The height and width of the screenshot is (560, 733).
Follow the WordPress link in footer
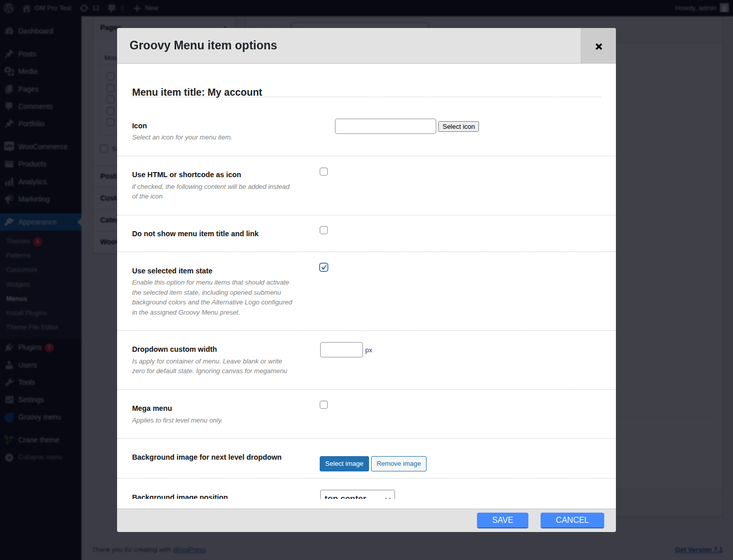pyautogui.click(x=189, y=550)
